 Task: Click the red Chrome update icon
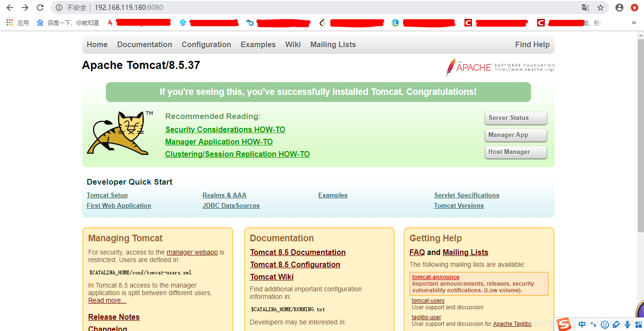click(x=635, y=8)
